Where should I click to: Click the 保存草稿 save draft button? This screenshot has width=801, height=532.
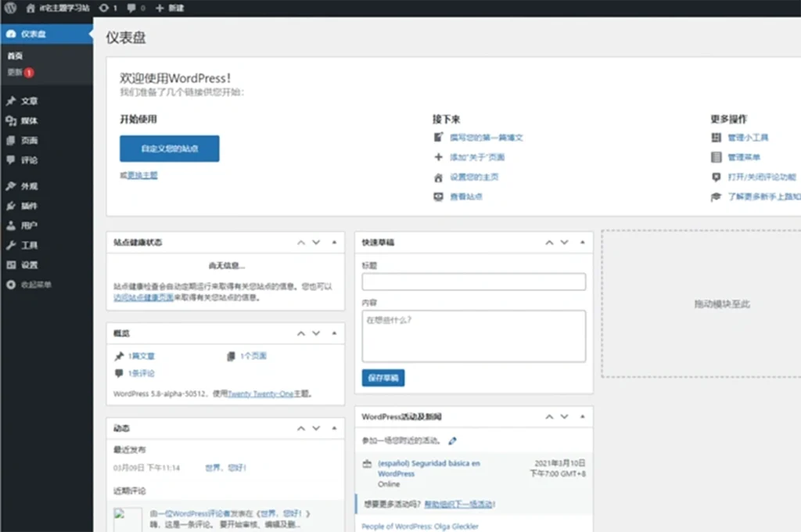click(383, 378)
